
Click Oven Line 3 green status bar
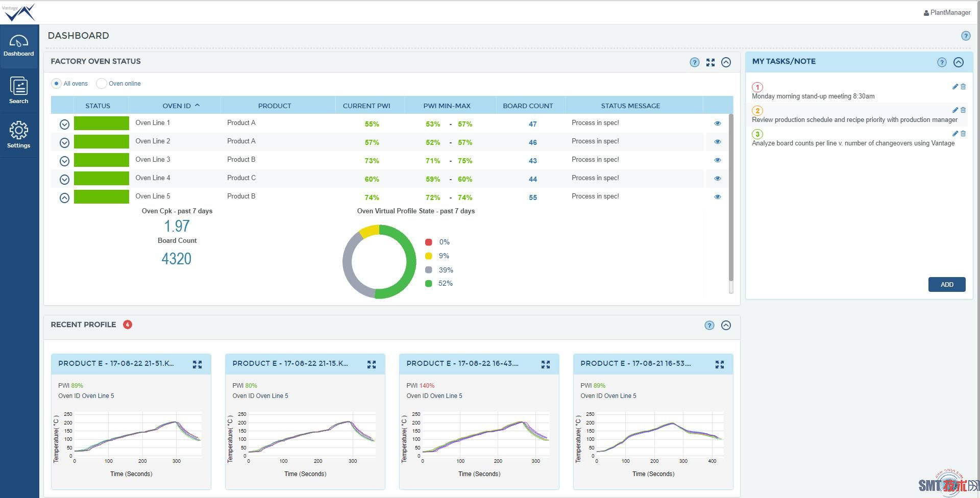102,160
